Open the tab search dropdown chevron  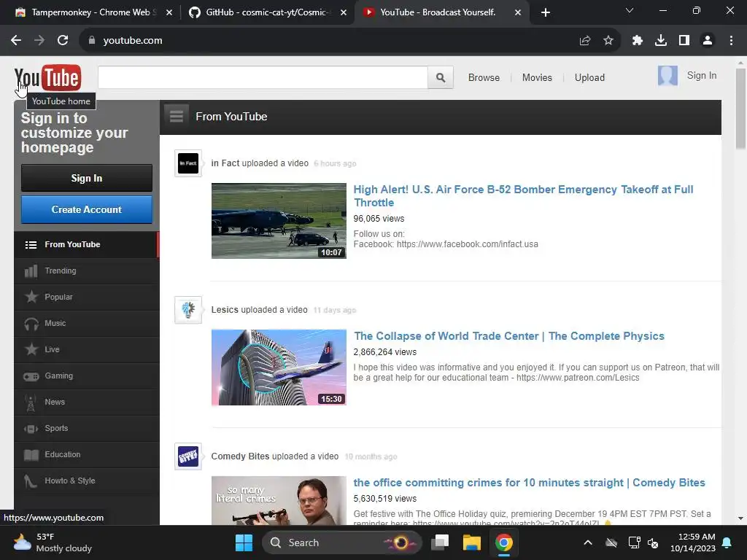pyautogui.click(x=630, y=10)
